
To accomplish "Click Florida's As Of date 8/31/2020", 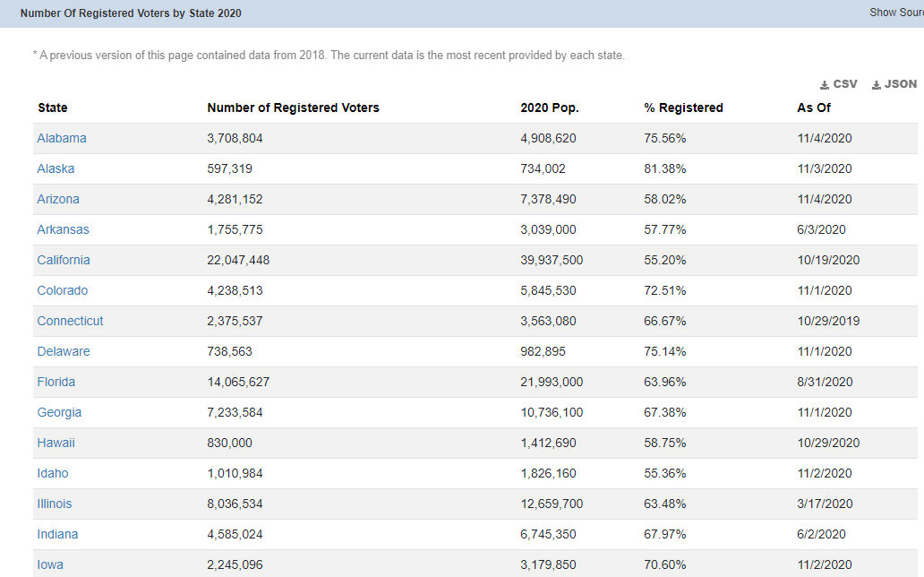I will 825,383.
